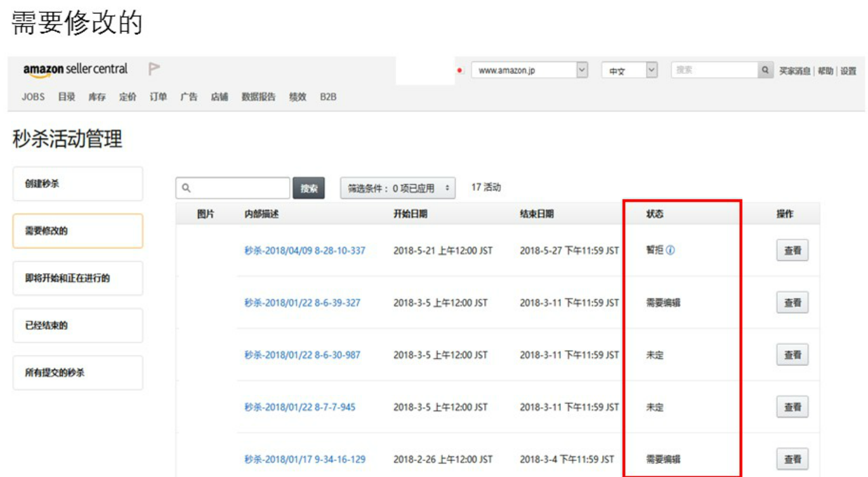Open the JOBS menu
Screen dimensions: 868x477
33,97
